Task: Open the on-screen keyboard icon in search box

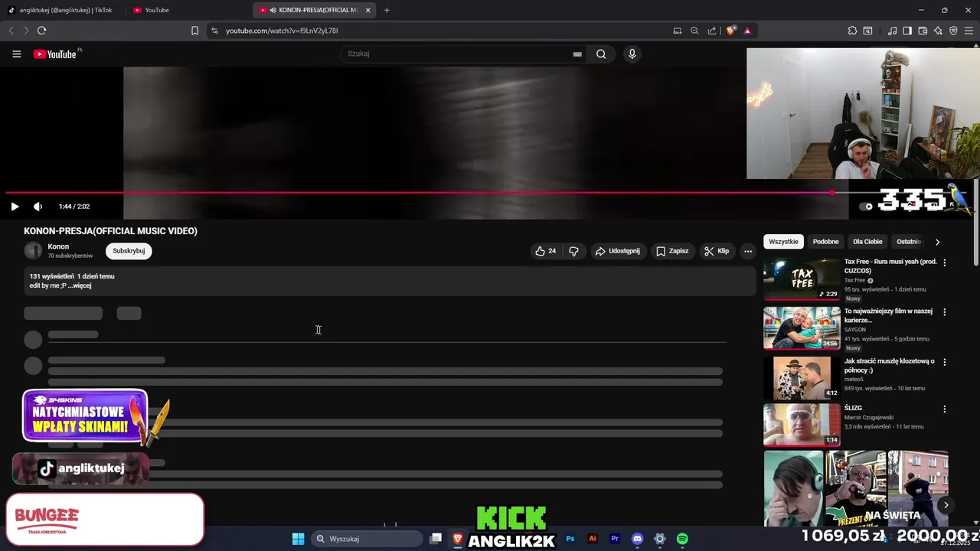Action: coord(577,54)
